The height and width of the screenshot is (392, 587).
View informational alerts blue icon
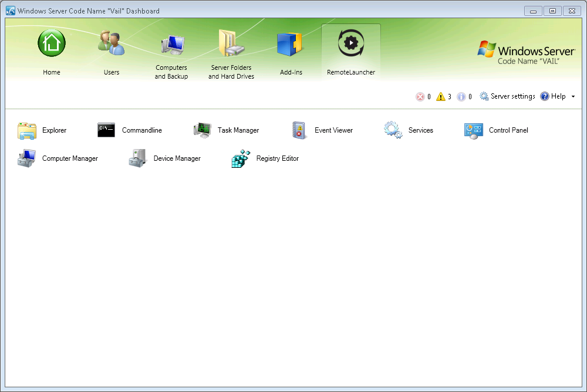pyautogui.click(x=461, y=97)
